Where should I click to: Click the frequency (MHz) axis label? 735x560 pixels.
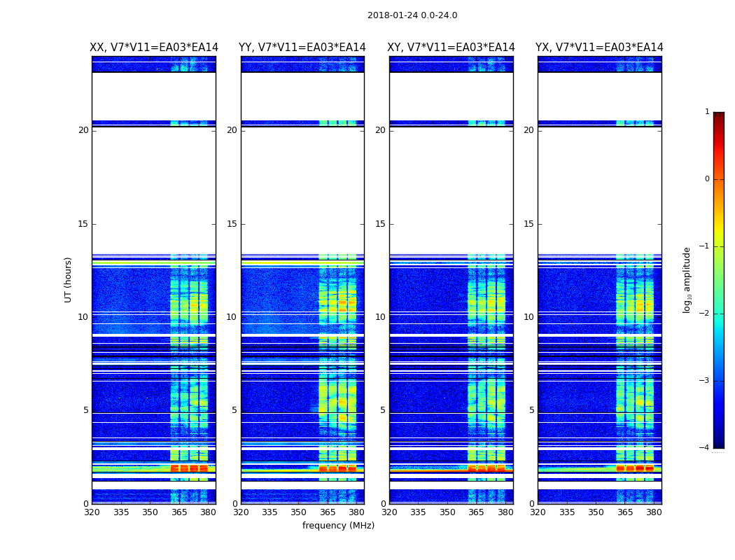(338, 526)
